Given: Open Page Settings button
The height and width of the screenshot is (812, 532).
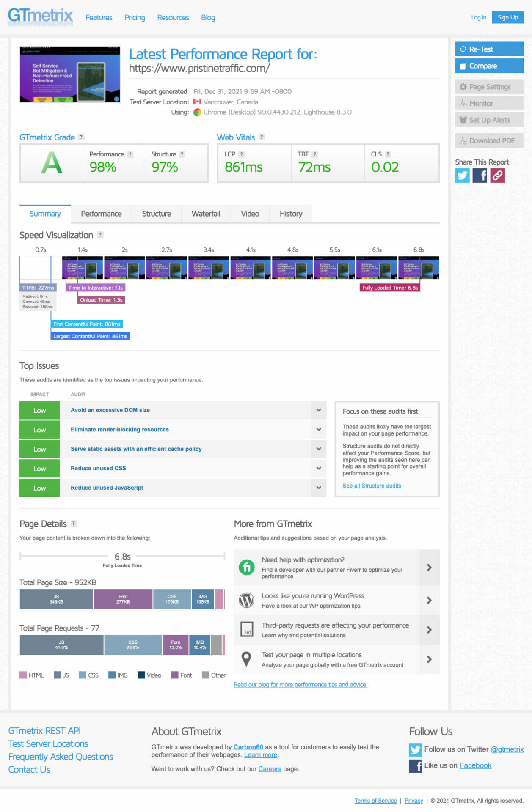Looking at the screenshot, I should coord(489,87).
